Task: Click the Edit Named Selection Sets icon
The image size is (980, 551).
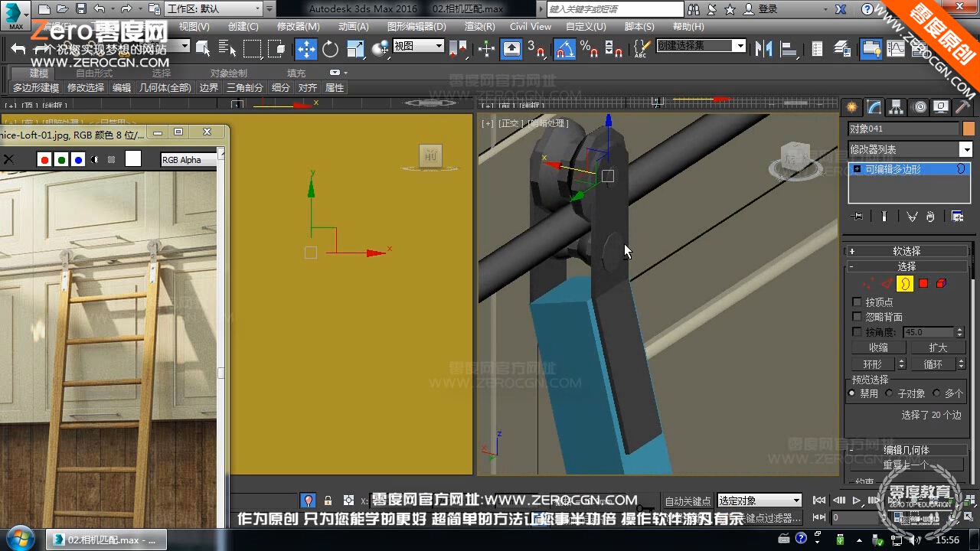Action: (641, 50)
